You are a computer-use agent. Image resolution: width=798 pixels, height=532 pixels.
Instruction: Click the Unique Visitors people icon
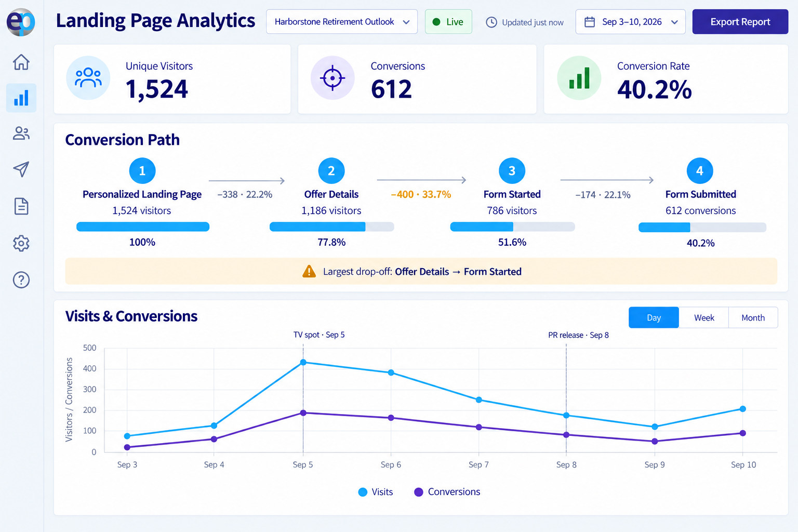(x=88, y=78)
